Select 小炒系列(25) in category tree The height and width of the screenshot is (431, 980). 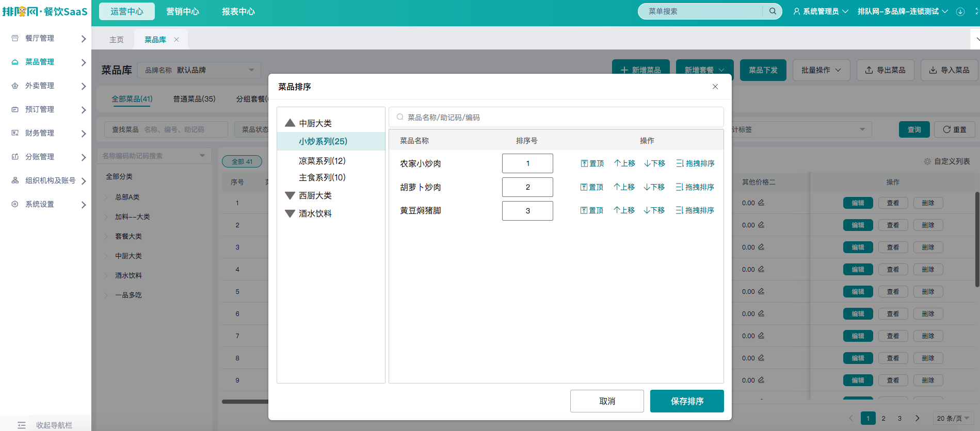331,141
